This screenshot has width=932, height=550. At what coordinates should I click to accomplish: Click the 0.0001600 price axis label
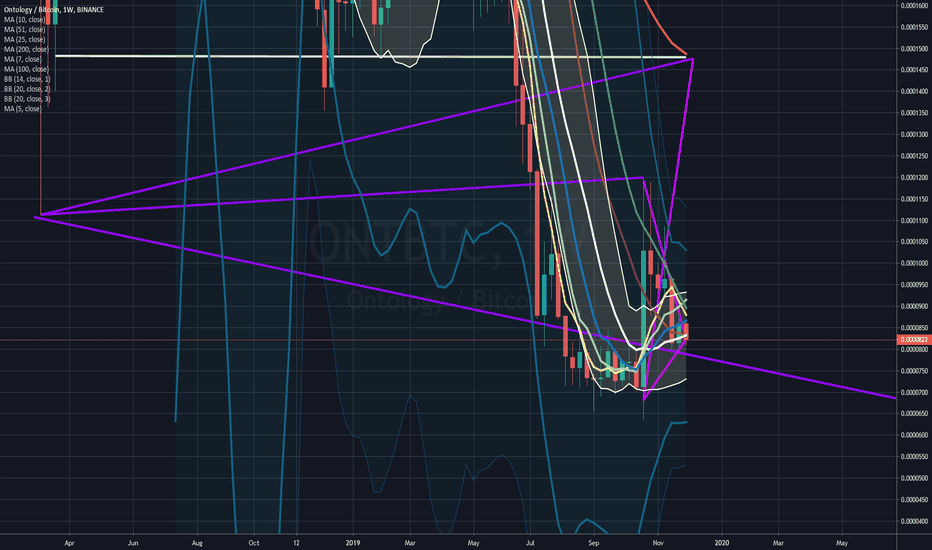914,5
